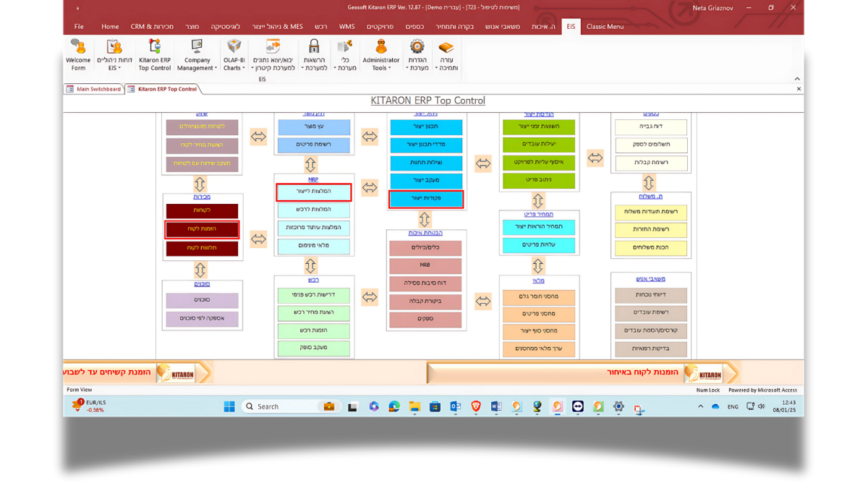
Task: Open המלצות לרכש in MRP
Action: (314, 210)
